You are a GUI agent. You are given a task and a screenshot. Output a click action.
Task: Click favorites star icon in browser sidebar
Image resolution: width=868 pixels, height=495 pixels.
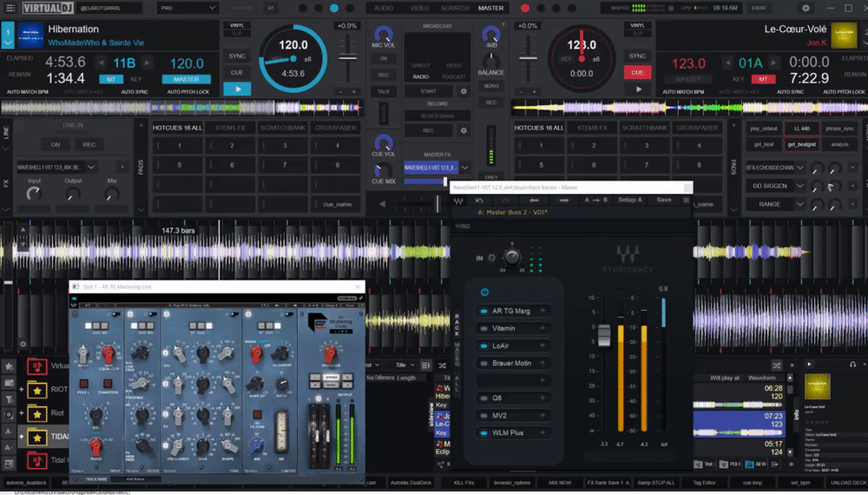click(x=9, y=366)
